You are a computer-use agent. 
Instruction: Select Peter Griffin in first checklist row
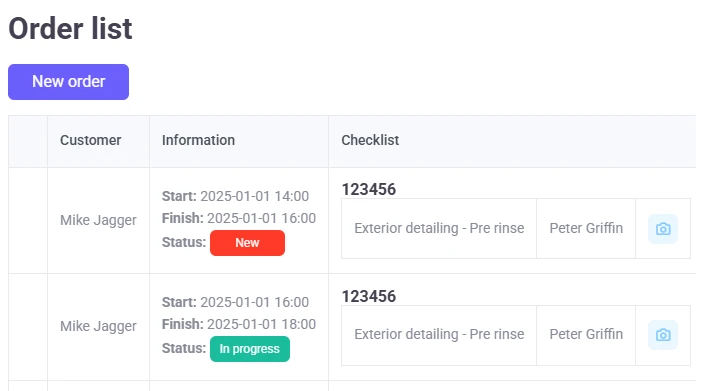point(586,228)
